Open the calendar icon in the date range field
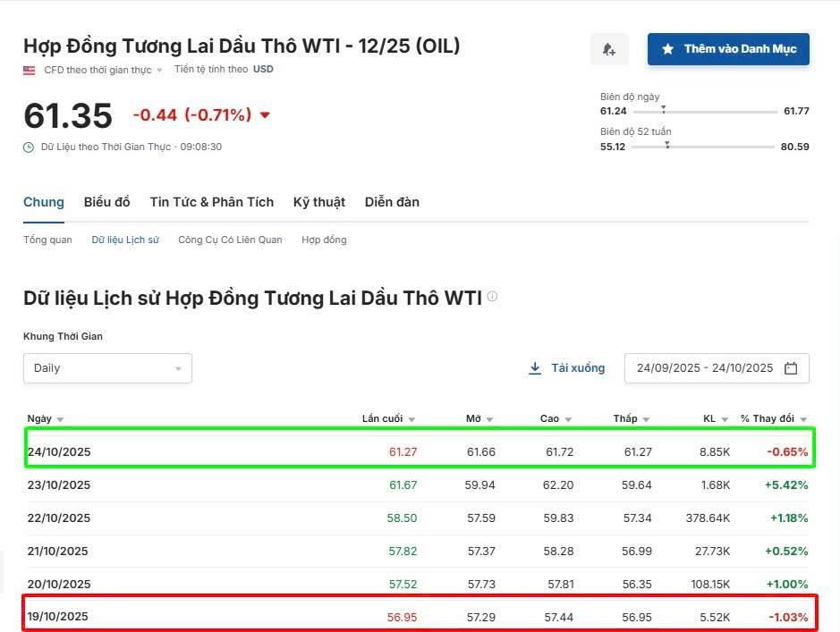 tap(791, 367)
